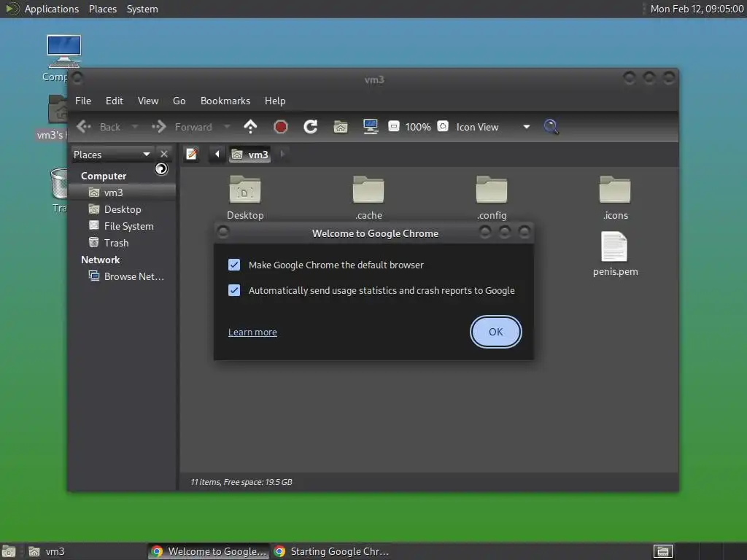Follow the Learn more link
The height and width of the screenshot is (560, 747).
point(252,332)
